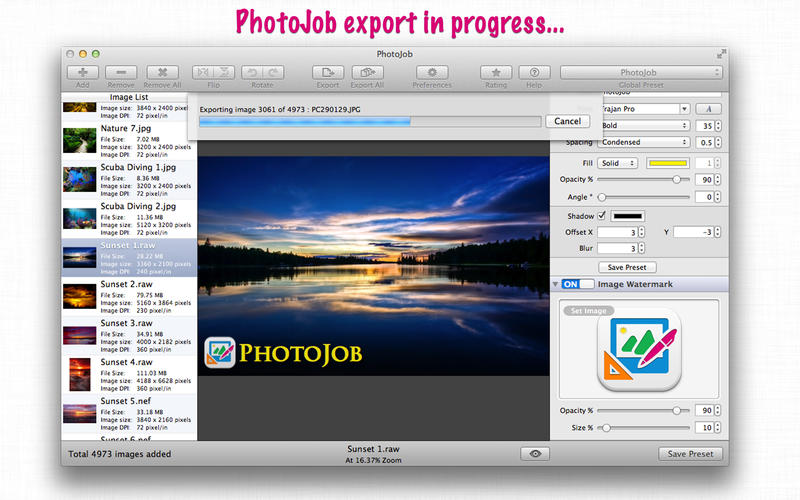Click the Flip vertical icon
The image size is (800, 500).
pyautogui.click(x=224, y=72)
